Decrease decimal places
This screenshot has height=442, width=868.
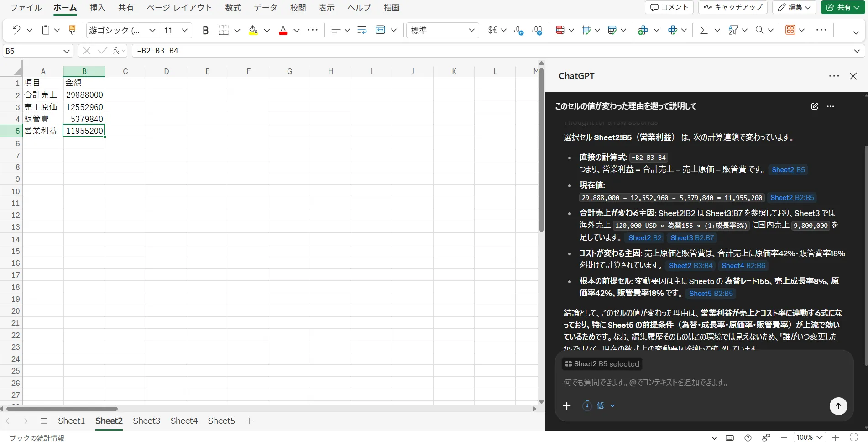point(519,30)
